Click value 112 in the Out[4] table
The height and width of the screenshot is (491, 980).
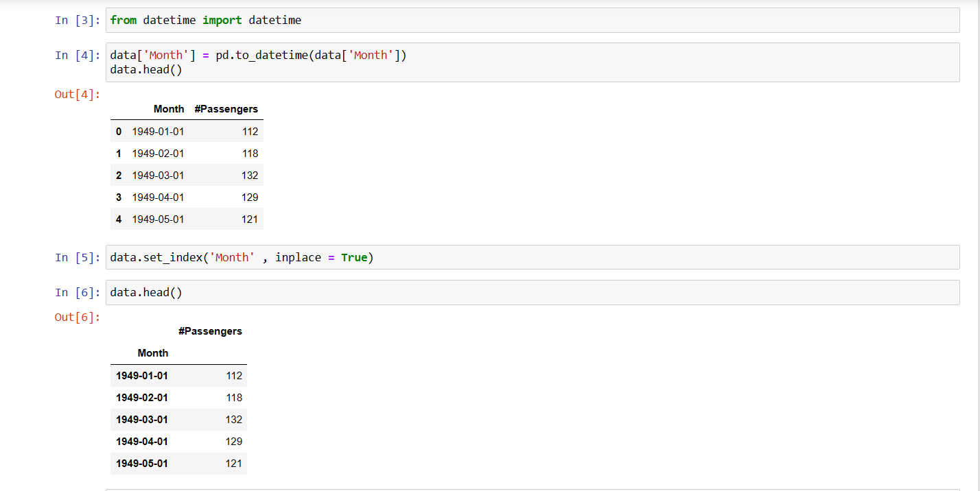click(x=250, y=132)
